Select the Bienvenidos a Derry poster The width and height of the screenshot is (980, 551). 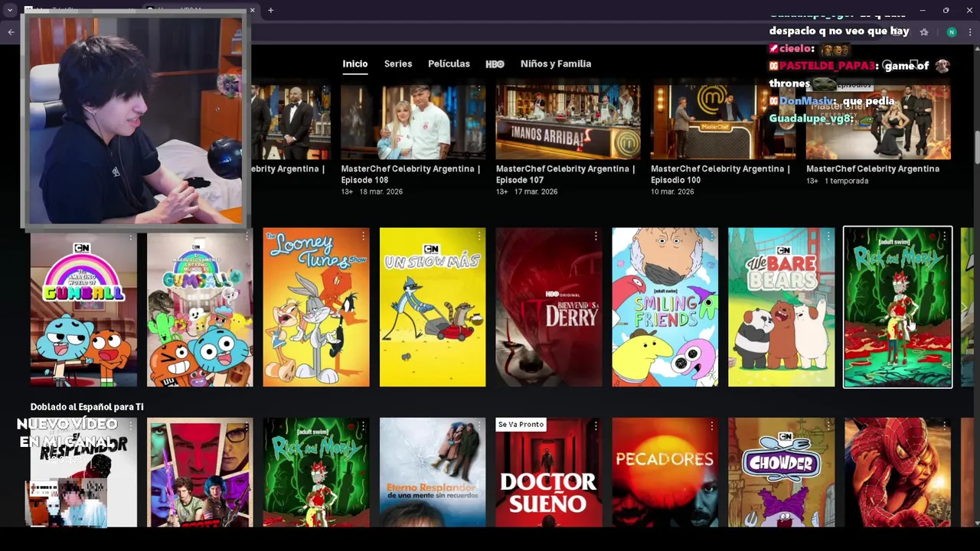549,307
